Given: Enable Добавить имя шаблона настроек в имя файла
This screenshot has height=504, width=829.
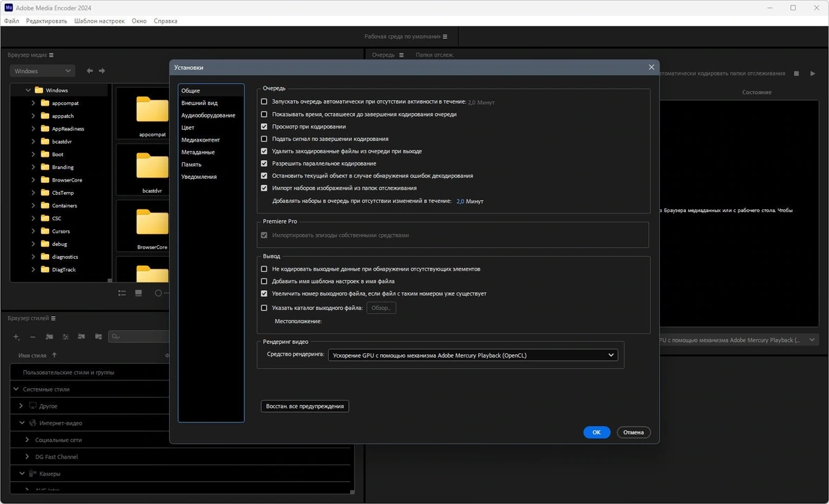Looking at the screenshot, I should [x=264, y=281].
